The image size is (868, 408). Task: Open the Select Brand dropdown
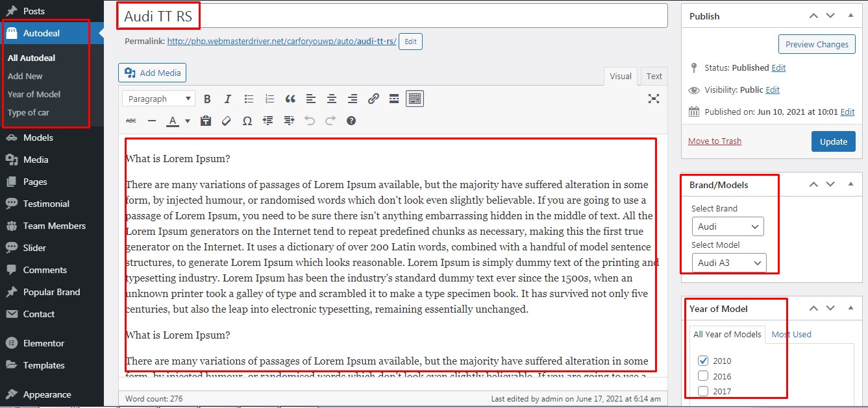(728, 226)
